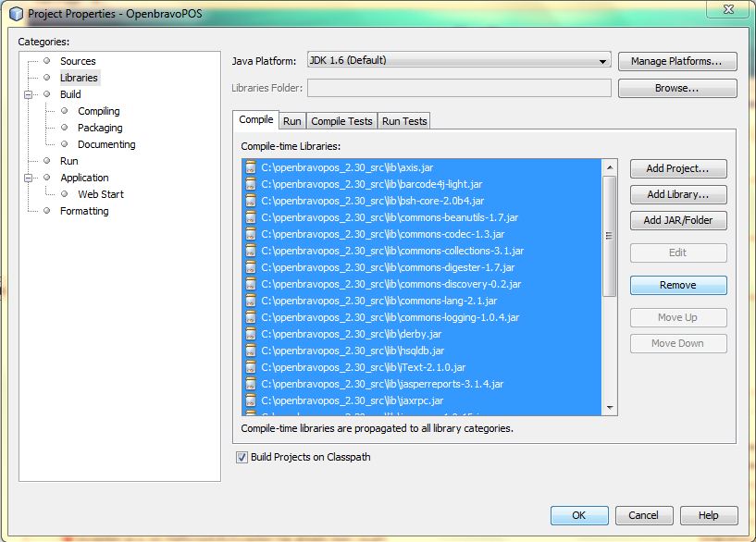Click the jar icon beside jaxrpc.jar
The image size is (756, 542).
tap(251, 400)
